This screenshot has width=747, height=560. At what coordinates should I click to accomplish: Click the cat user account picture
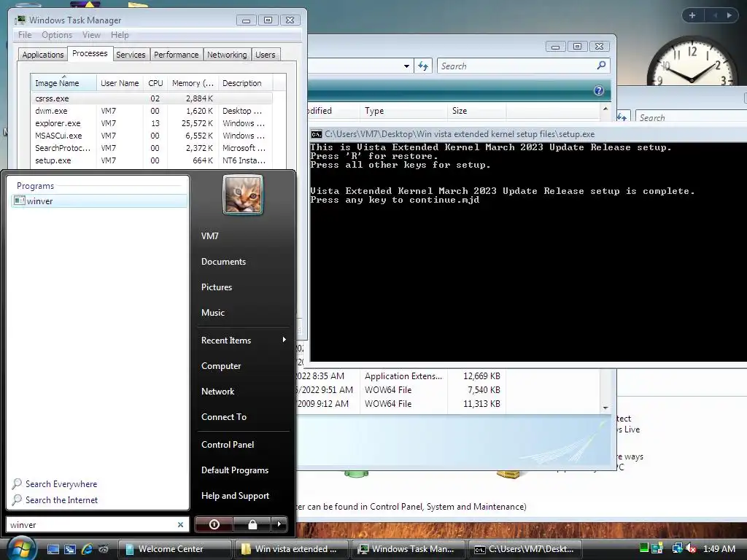pyautogui.click(x=243, y=195)
